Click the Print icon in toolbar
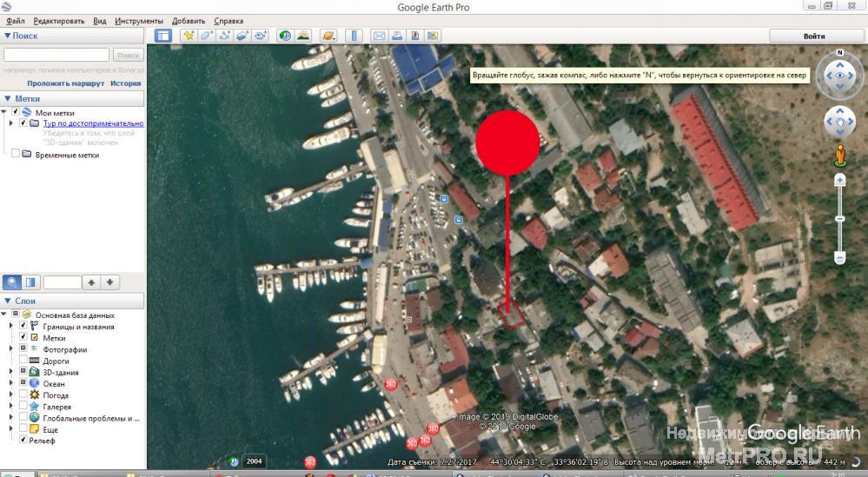This screenshot has height=477, width=868. coord(397,36)
